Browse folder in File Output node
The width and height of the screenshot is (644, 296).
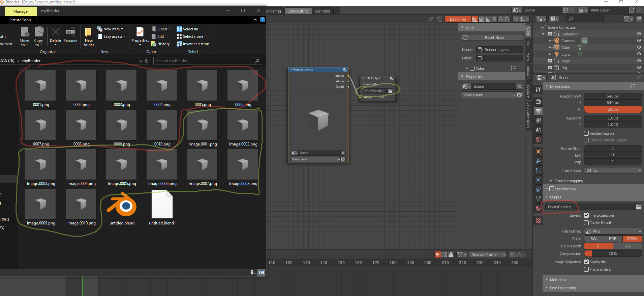[390, 91]
